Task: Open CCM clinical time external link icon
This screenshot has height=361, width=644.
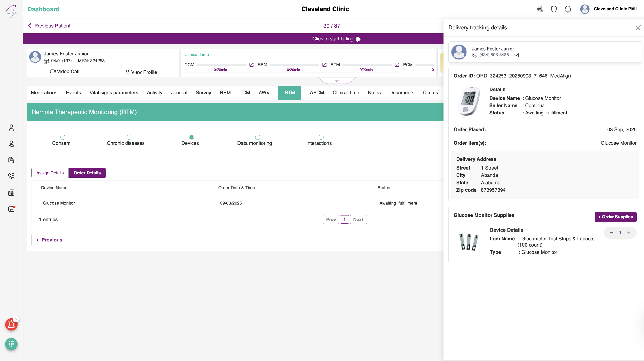Action: tap(252, 65)
